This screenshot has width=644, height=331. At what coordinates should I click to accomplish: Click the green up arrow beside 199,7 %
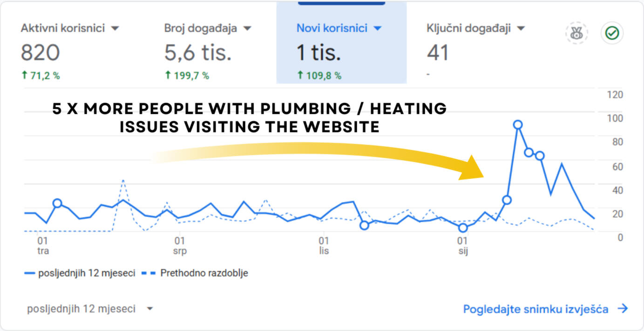pos(168,75)
